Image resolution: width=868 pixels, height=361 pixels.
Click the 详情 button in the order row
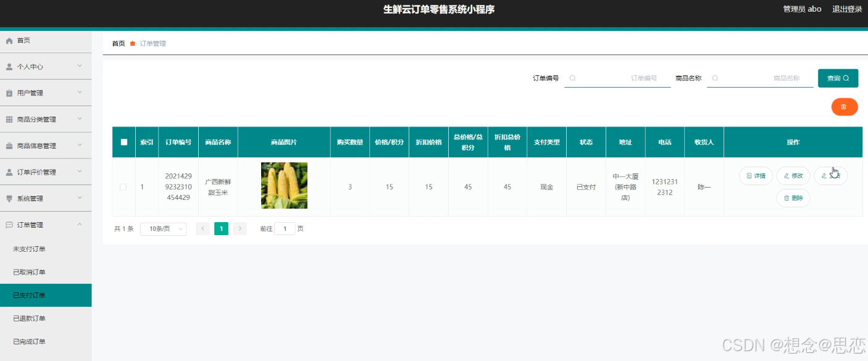coord(756,176)
